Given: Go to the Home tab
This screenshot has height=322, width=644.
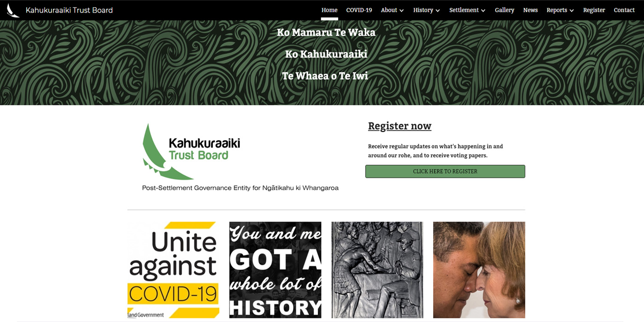Looking at the screenshot, I should click(329, 10).
